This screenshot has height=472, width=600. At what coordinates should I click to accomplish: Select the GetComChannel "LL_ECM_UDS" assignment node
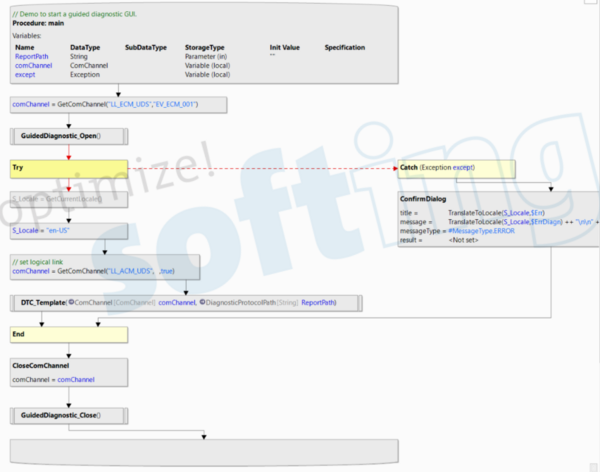pyautogui.click(x=118, y=105)
